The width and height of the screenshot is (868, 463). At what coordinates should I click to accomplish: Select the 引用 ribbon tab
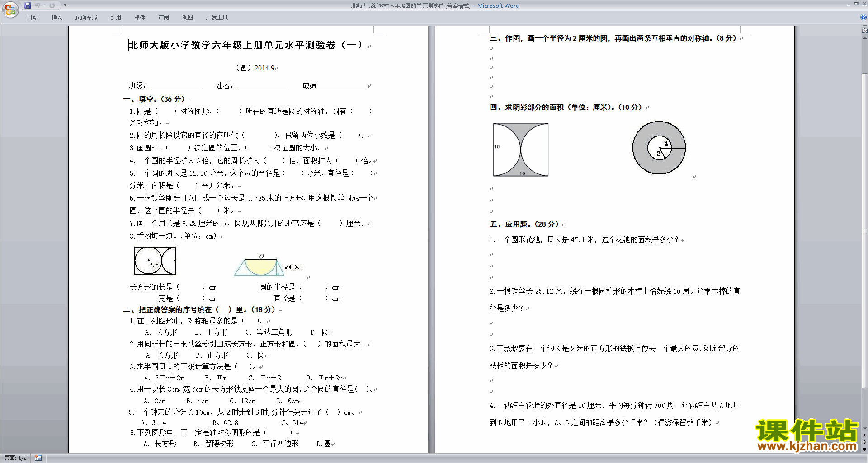116,18
